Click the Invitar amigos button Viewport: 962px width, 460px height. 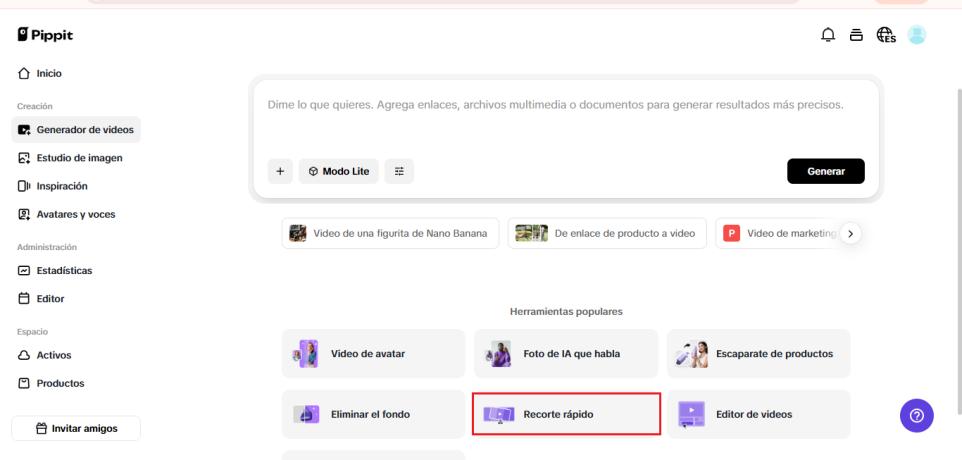coord(76,428)
